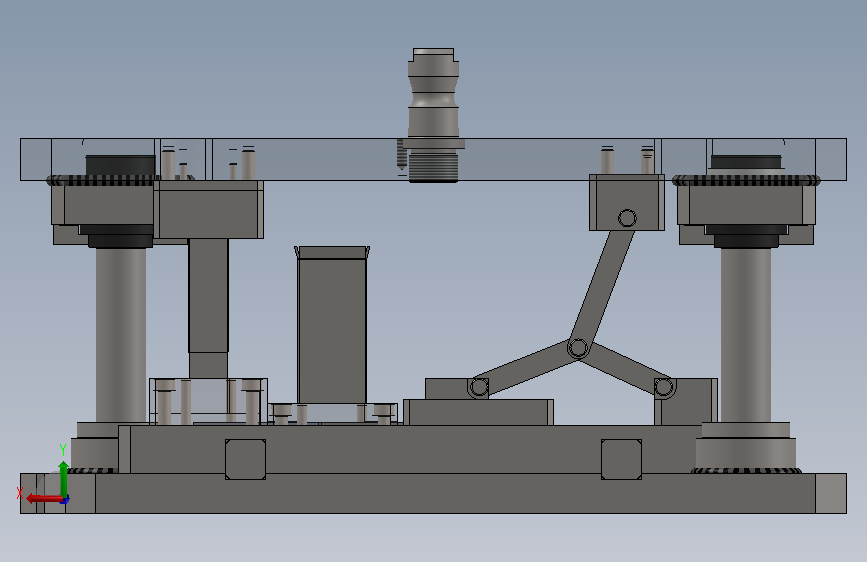
Task: Click the green Y axis arrow of triad
Action: 64,479
